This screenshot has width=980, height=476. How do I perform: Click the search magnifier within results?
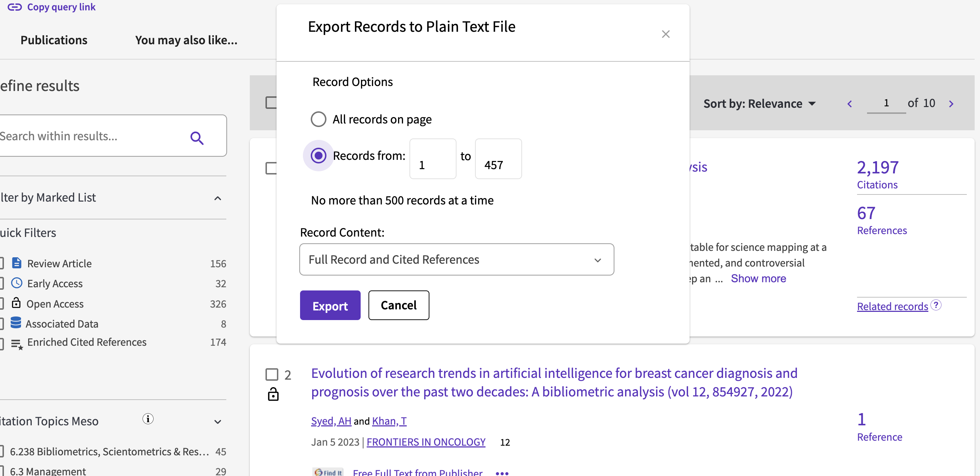click(x=197, y=137)
